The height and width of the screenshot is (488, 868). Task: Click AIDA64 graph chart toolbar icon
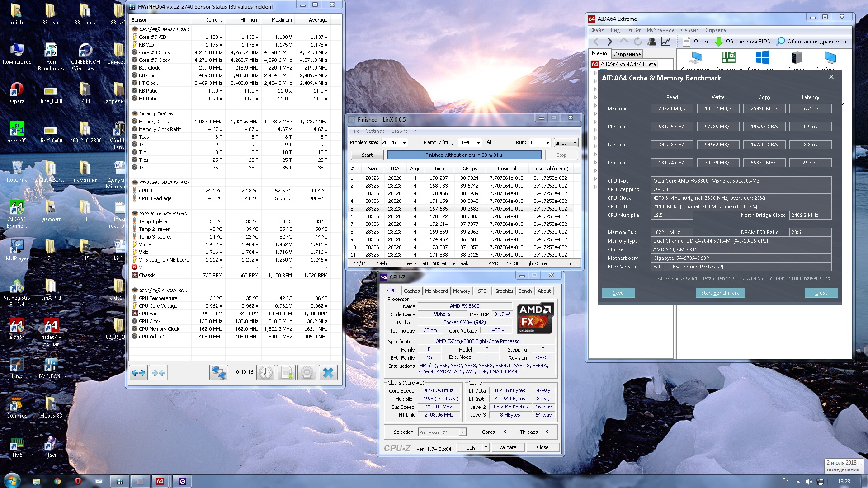tap(666, 42)
